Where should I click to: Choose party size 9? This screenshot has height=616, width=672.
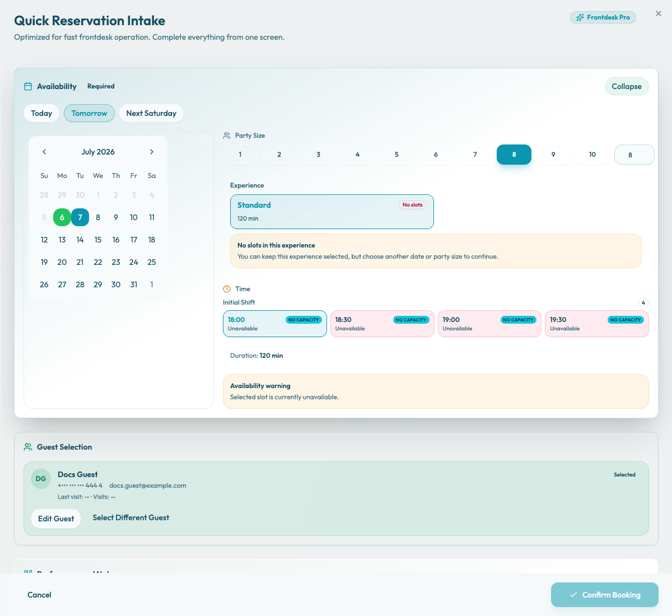click(553, 155)
